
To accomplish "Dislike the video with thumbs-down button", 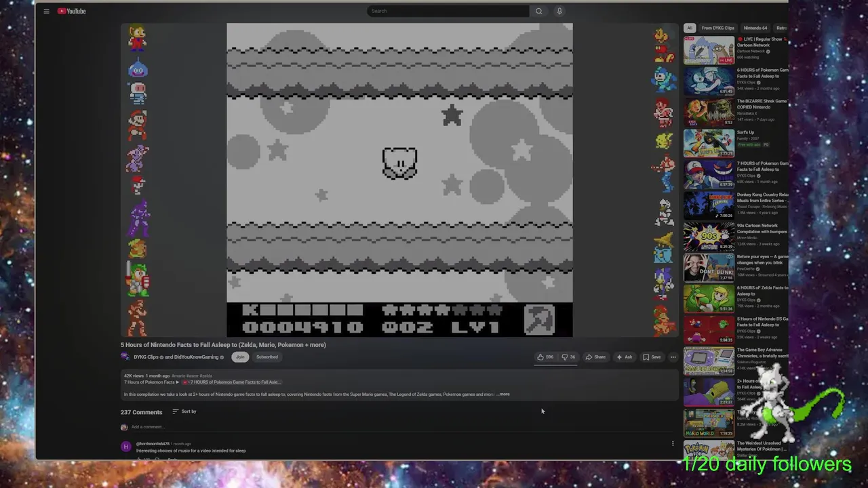I will [568, 357].
